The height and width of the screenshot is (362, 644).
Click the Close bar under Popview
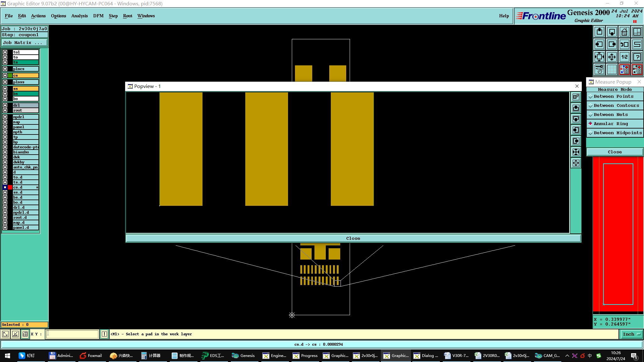(x=353, y=238)
